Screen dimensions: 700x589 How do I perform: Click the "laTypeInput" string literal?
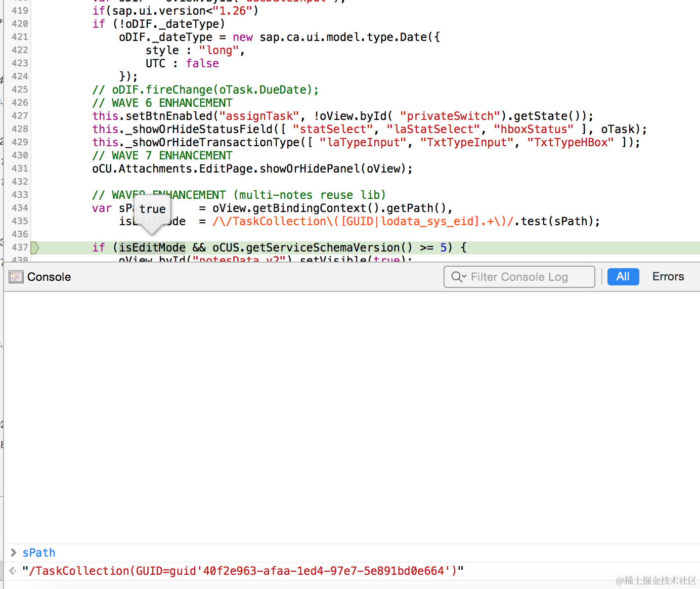tap(363, 142)
